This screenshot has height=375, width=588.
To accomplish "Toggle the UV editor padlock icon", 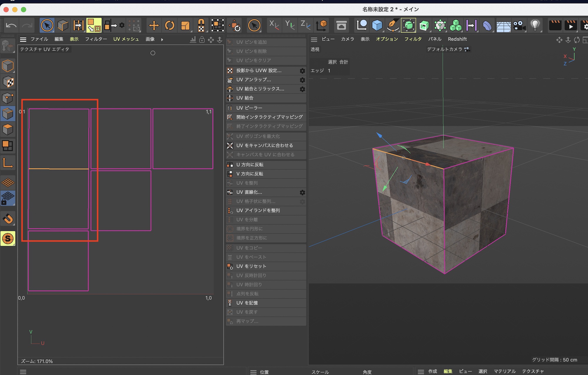I will click(202, 40).
